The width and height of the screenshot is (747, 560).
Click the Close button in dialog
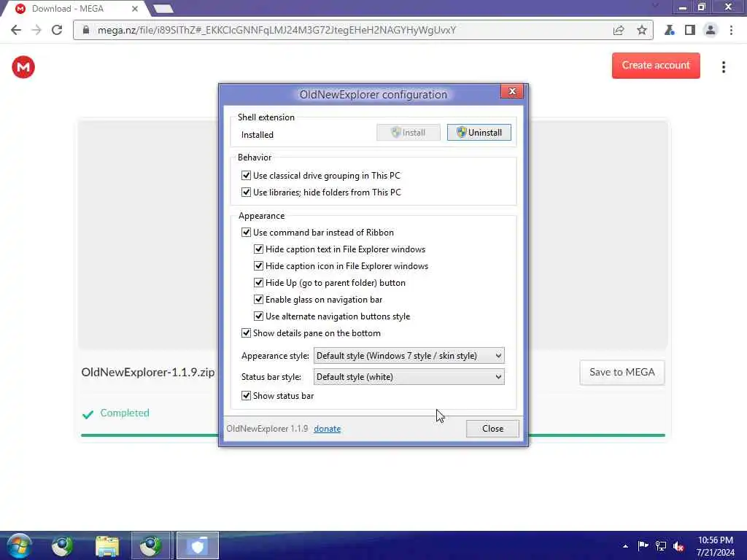coord(492,429)
